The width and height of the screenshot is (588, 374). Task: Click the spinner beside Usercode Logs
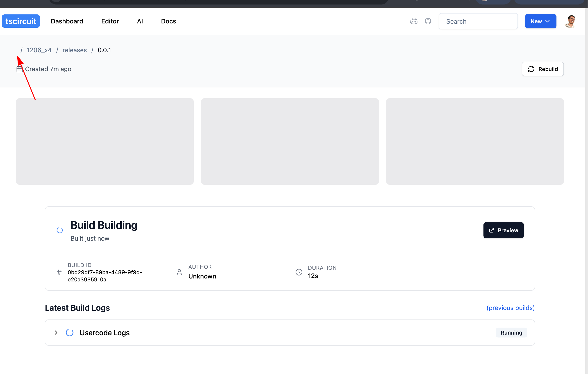pyautogui.click(x=70, y=333)
